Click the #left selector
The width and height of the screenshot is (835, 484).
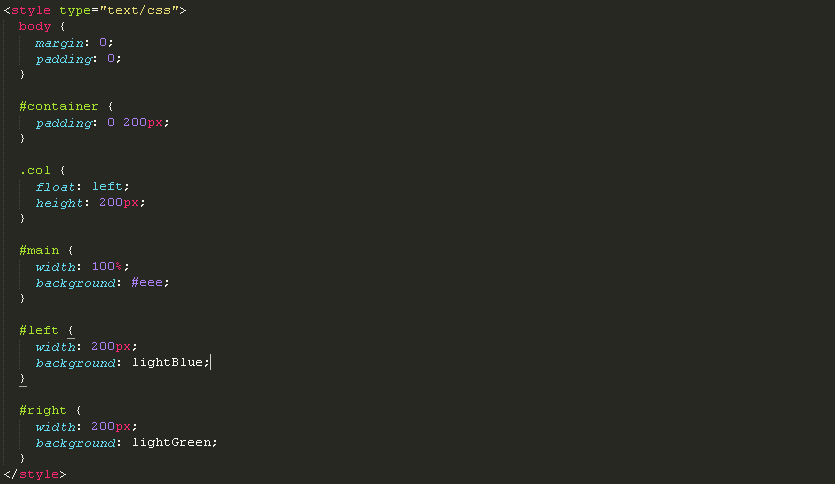click(39, 330)
